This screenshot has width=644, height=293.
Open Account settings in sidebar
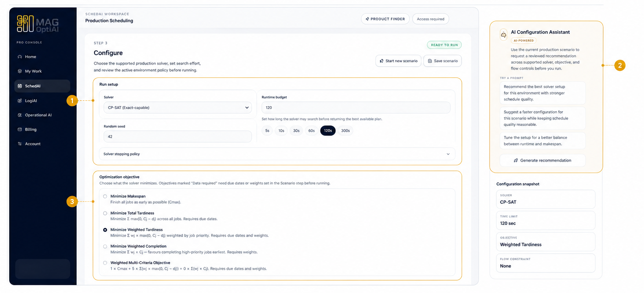[x=42, y=144]
